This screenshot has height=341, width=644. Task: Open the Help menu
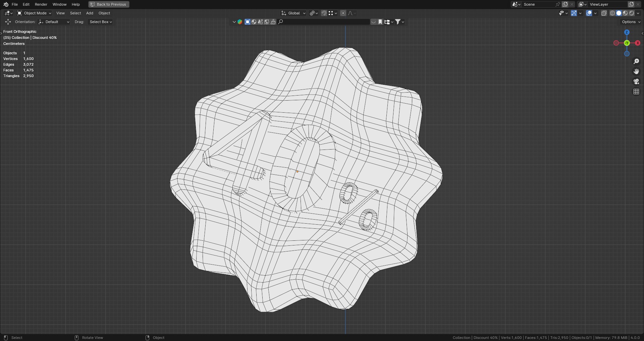point(76,4)
